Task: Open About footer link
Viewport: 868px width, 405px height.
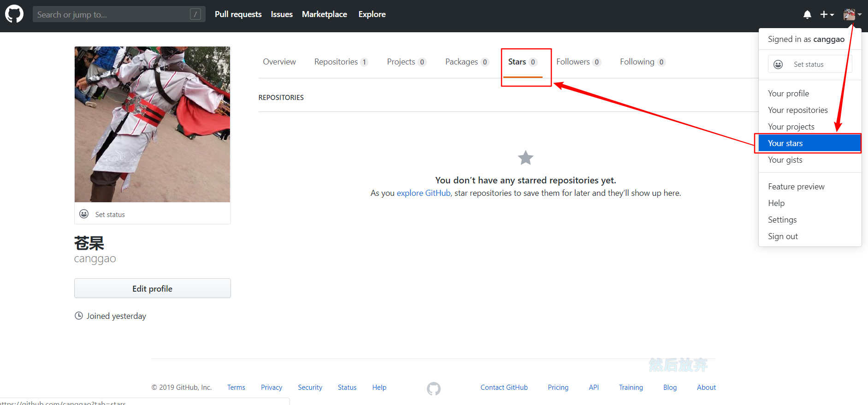Action: (x=707, y=387)
